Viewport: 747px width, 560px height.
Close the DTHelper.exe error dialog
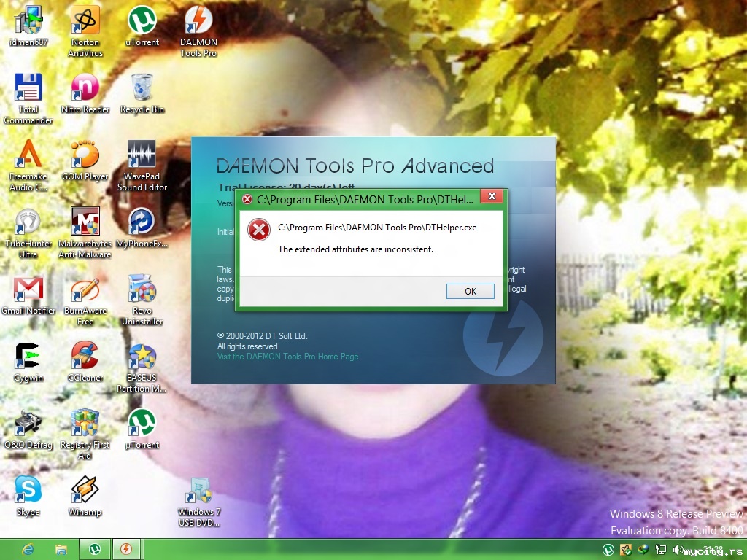pyautogui.click(x=492, y=196)
